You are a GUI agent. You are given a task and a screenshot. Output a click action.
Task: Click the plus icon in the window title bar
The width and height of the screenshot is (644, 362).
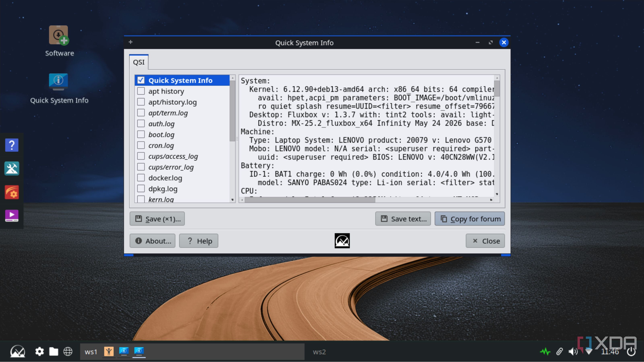[x=130, y=42]
